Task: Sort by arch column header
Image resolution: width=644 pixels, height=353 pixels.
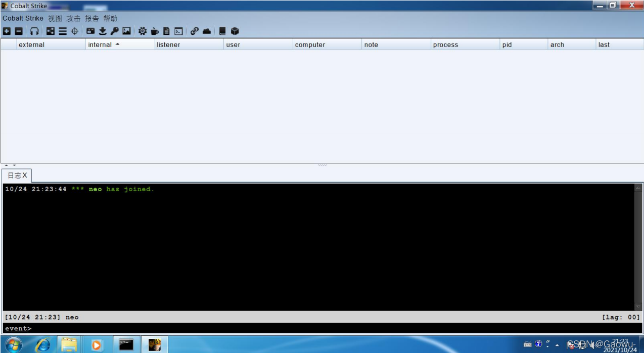Action: point(572,45)
